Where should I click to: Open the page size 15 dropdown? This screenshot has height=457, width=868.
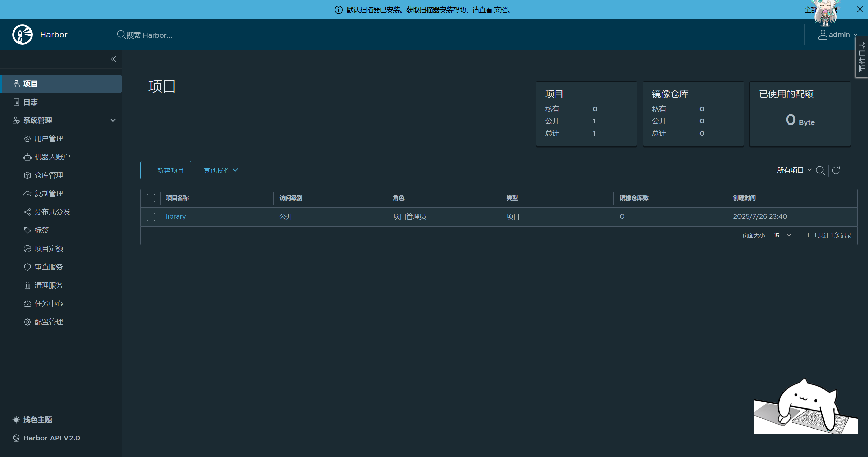pyautogui.click(x=783, y=235)
